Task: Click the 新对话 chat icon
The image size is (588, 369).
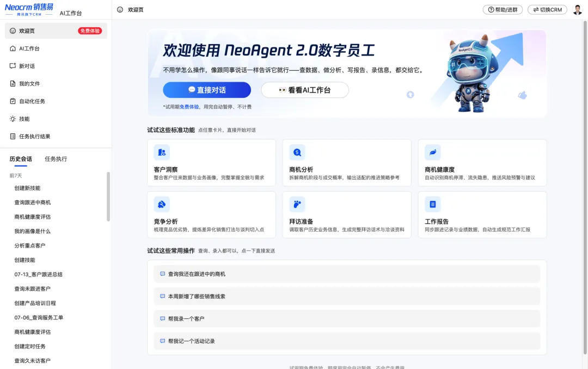Action: coord(13,66)
